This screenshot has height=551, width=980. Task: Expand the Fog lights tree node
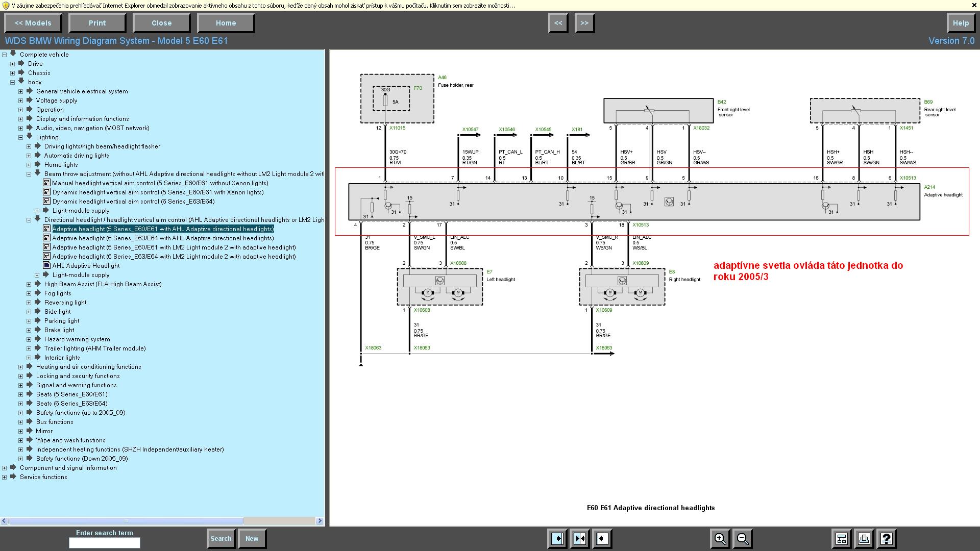pos(29,293)
